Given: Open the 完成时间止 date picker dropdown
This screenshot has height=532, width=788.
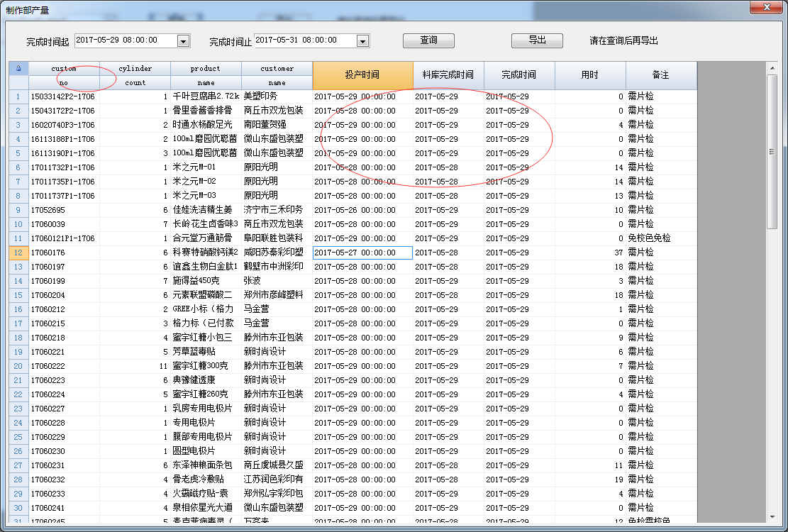Looking at the screenshot, I should (362, 40).
